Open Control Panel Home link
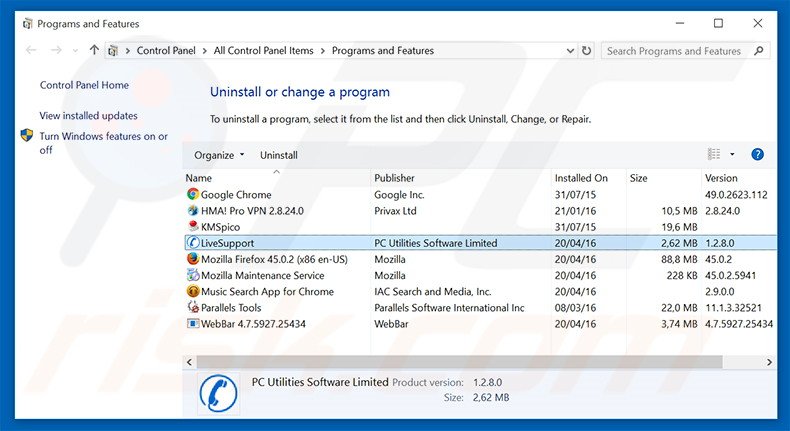This screenshot has height=431, width=790. (84, 85)
